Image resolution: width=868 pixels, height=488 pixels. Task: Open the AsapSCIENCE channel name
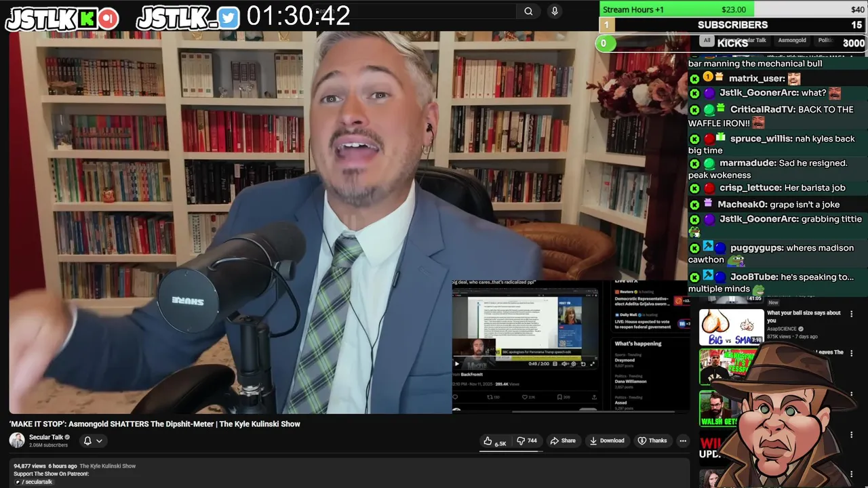(x=785, y=329)
